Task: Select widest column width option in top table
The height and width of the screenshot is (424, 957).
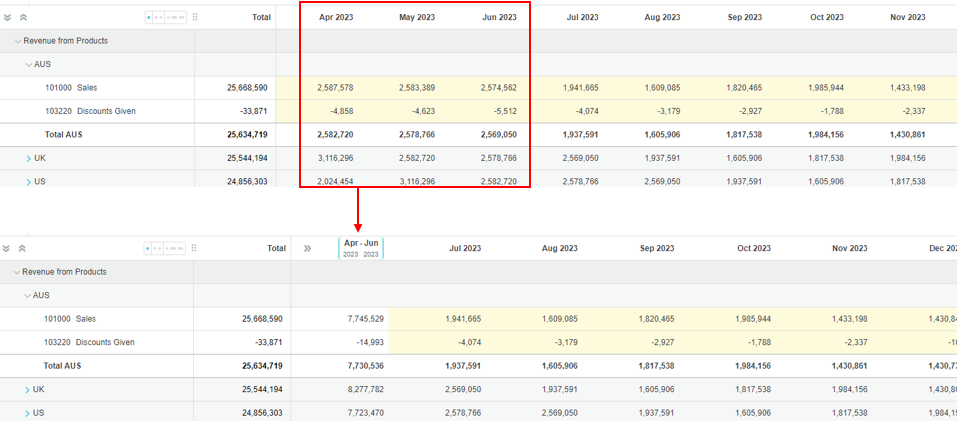Action: 176,17
